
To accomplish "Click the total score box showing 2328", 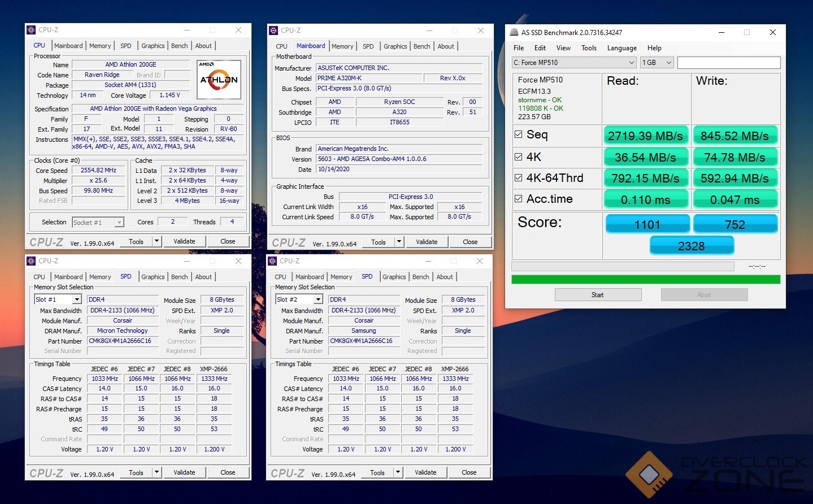I will tap(692, 246).
